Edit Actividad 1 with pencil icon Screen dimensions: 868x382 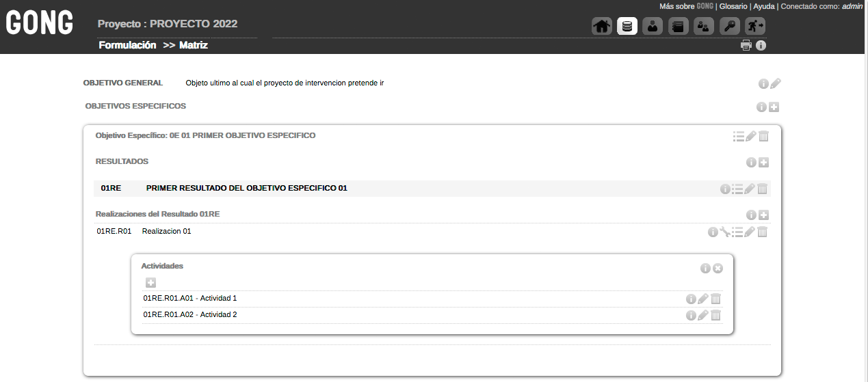702,299
